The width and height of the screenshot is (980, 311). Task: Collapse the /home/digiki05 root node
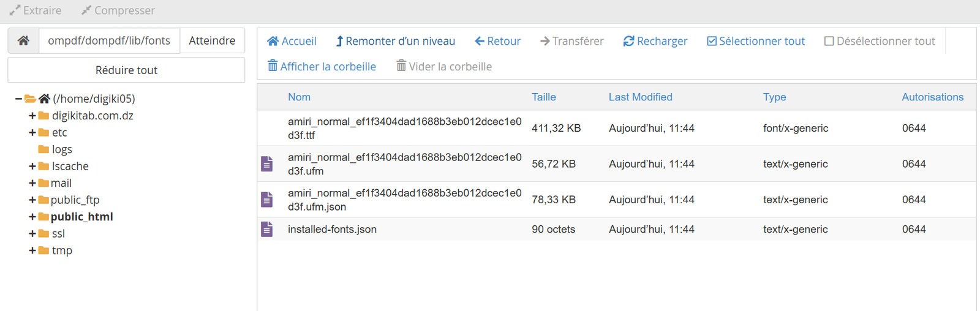pos(19,99)
